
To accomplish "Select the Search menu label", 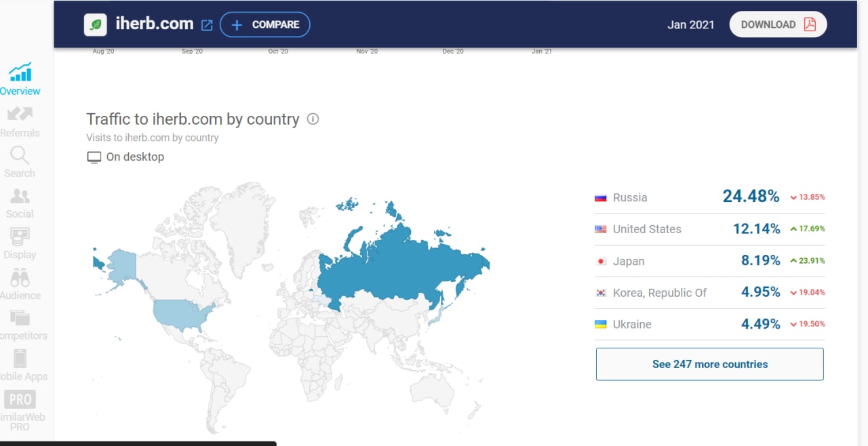I will 20,173.
